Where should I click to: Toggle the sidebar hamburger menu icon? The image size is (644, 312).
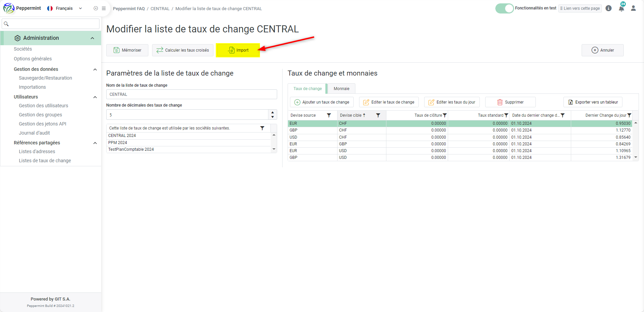pyautogui.click(x=104, y=8)
